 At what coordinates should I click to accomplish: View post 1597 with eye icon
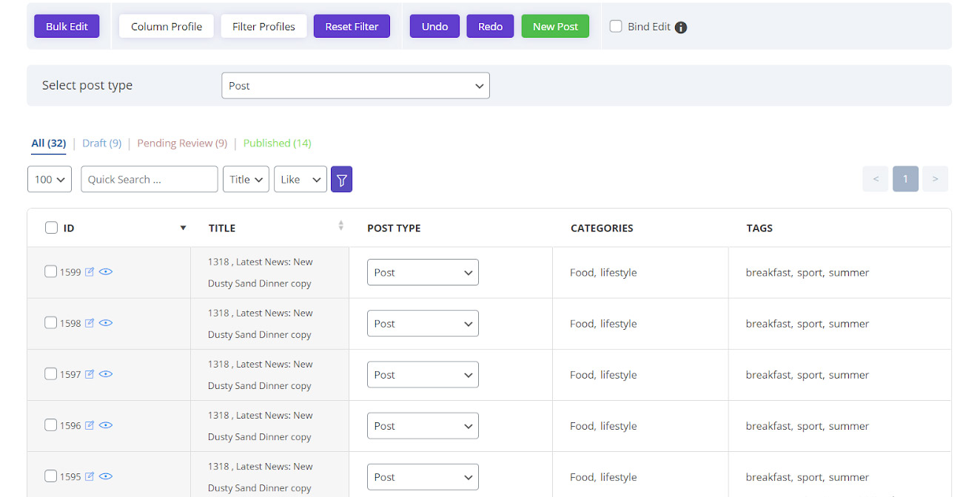pyautogui.click(x=106, y=373)
